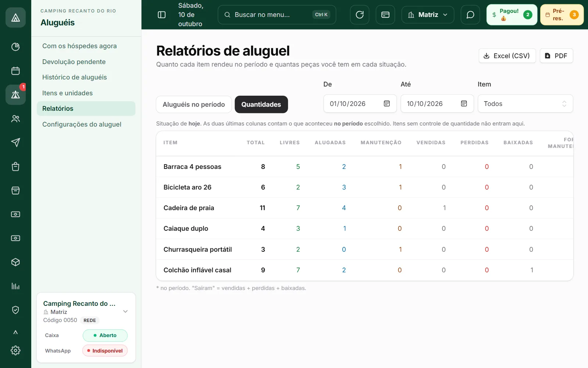This screenshot has height=368, width=588.
Task: Open the calendar reservations sidebar icon
Action: click(x=15, y=71)
